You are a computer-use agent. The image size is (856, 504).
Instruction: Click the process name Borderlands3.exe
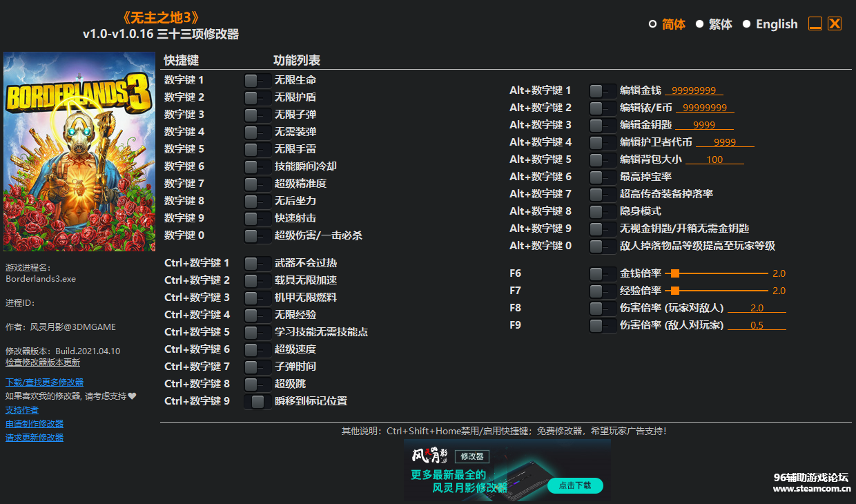coord(41,279)
